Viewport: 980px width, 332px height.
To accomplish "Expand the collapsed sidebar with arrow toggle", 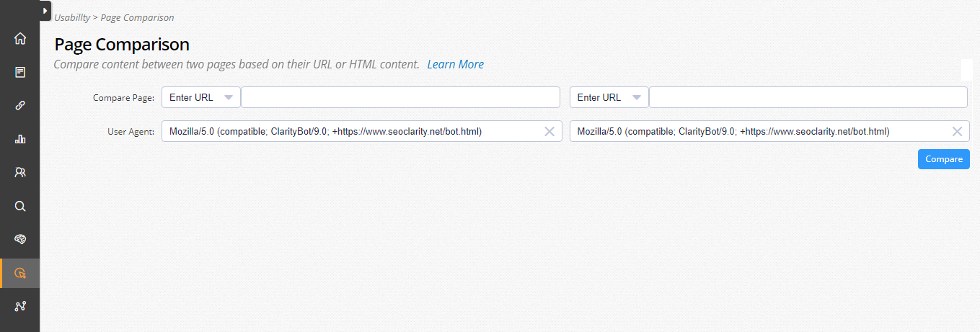I will coord(45,11).
